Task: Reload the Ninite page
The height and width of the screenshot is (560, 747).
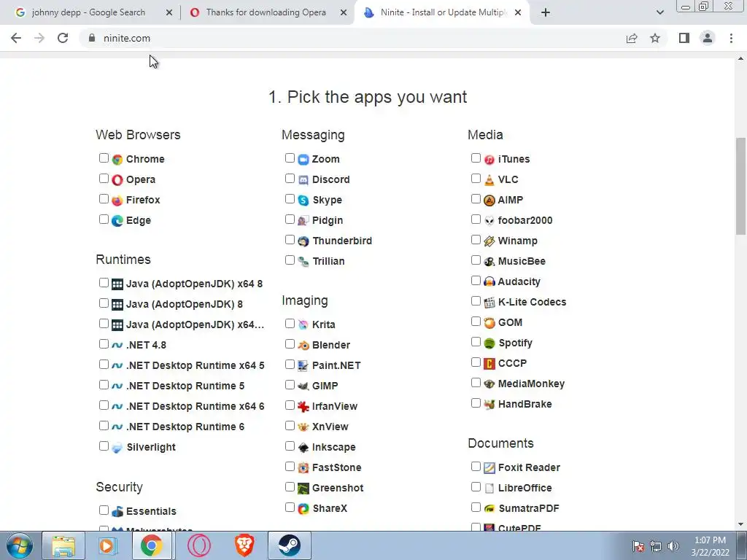Action: [x=63, y=38]
